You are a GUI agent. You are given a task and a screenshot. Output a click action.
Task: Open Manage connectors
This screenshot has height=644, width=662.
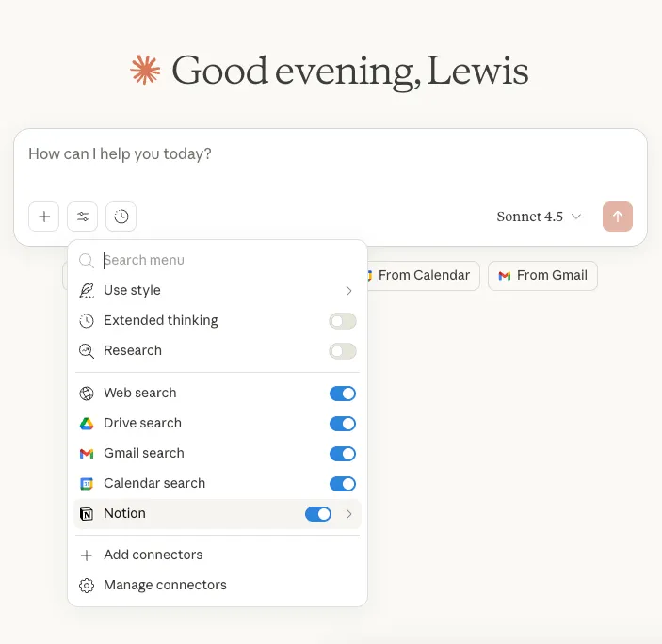point(218,586)
